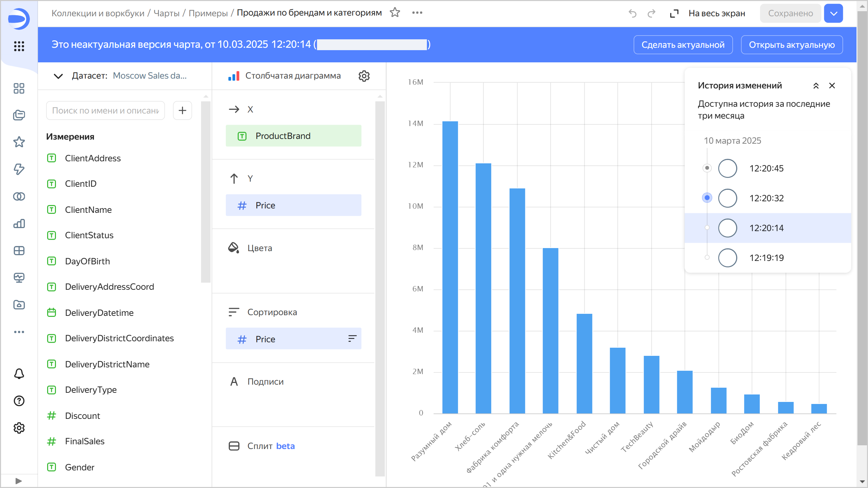The image size is (868, 488).
Task: Open chart settings gear icon
Action: pos(364,76)
